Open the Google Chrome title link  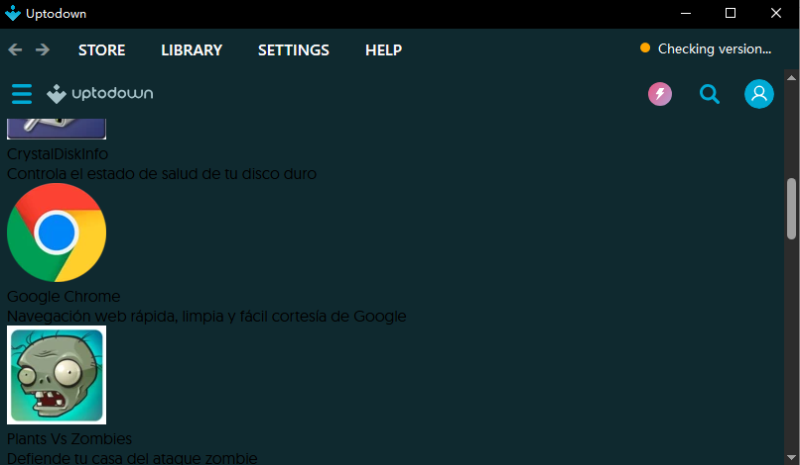pyautogui.click(x=64, y=296)
